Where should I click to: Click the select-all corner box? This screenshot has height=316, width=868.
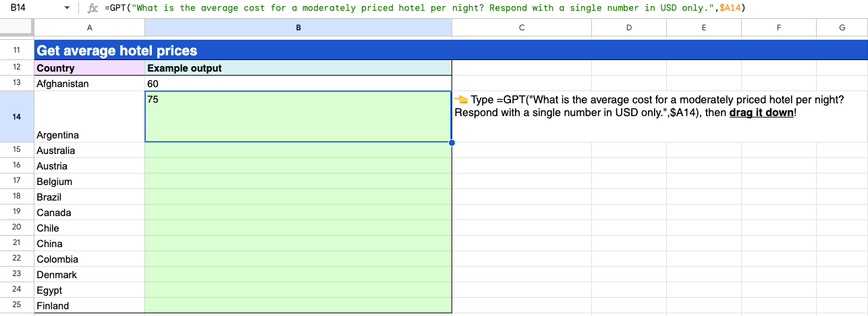(16, 28)
